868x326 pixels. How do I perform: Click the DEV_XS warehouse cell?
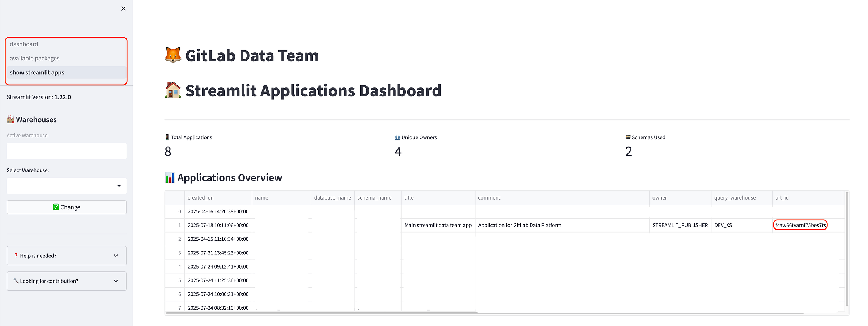point(742,225)
